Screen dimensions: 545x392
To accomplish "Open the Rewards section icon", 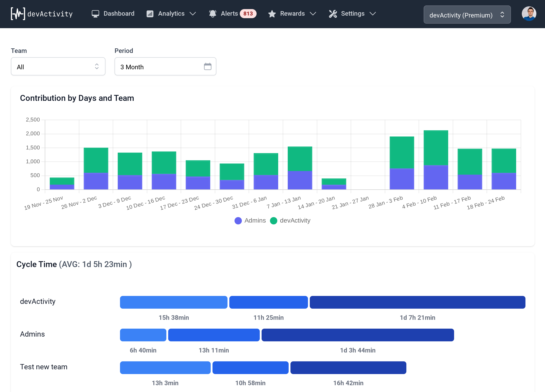I will 271,14.
